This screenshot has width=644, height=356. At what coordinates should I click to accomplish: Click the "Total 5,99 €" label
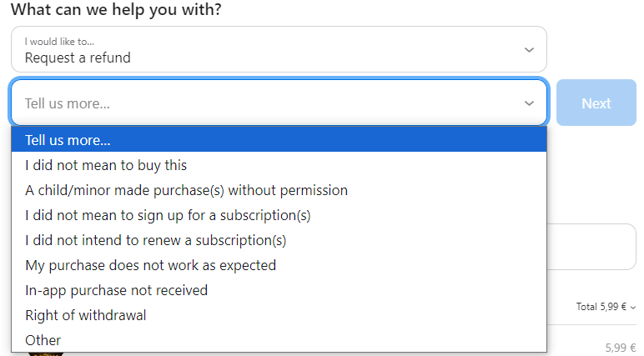coord(602,307)
